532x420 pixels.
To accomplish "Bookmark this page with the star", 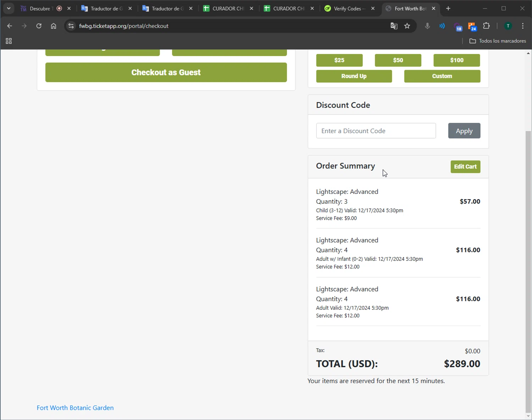I will [x=407, y=26].
